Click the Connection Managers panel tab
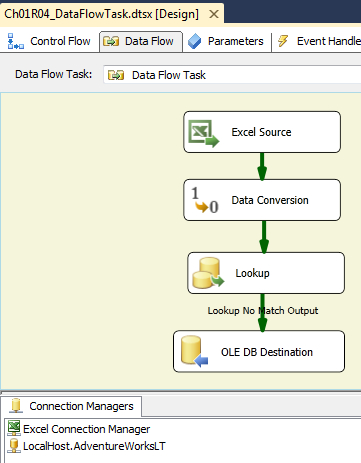The height and width of the screenshot is (463, 361). pyautogui.click(x=71, y=406)
